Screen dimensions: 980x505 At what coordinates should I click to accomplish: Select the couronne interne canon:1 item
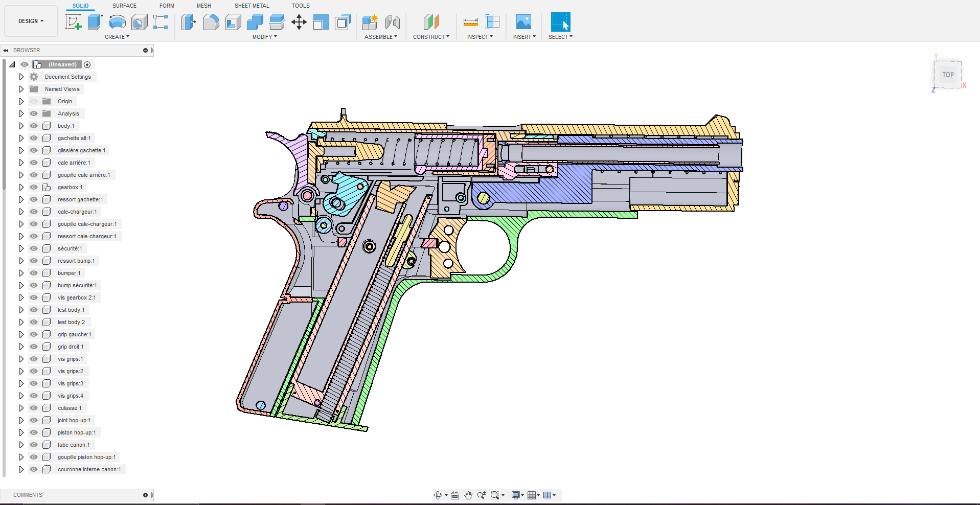pyautogui.click(x=89, y=469)
